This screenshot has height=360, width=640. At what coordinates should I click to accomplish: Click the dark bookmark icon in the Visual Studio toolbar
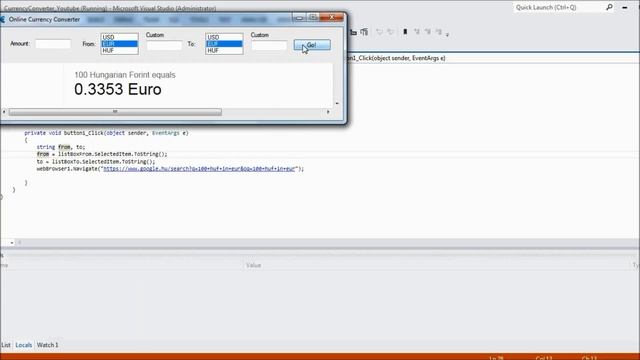[x=405, y=32]
